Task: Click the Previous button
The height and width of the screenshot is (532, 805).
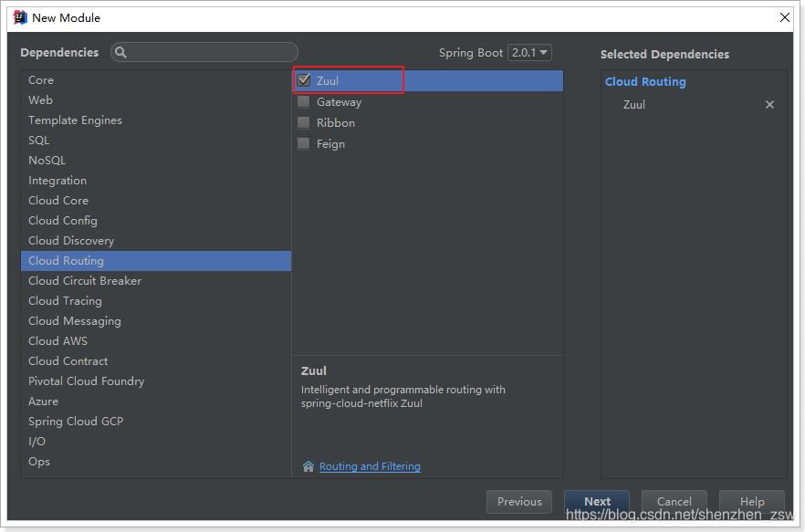Action: (x=519, y=502)
